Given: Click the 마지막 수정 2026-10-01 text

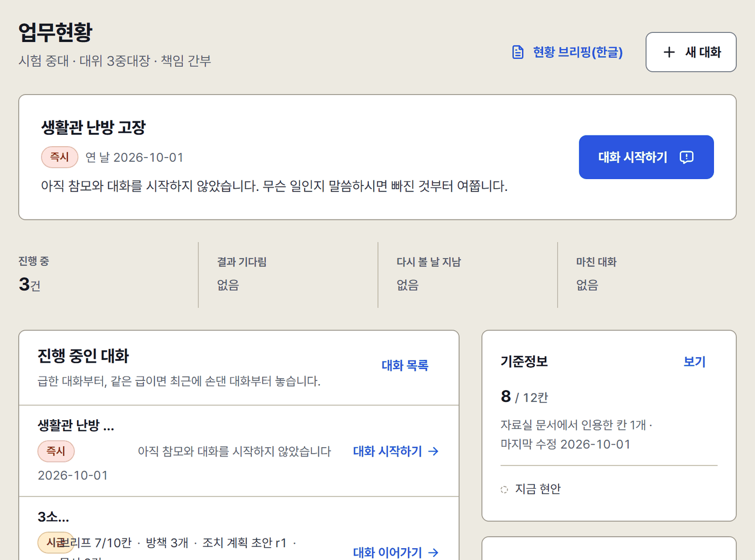Looking at the screenshot, I should click(x=566, y=445).
